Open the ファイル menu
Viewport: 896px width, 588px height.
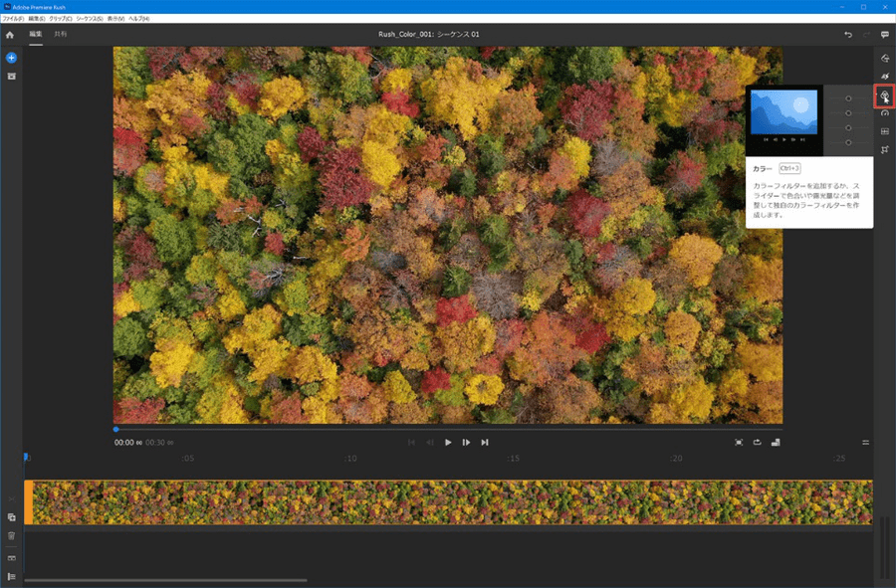[13, 19]
